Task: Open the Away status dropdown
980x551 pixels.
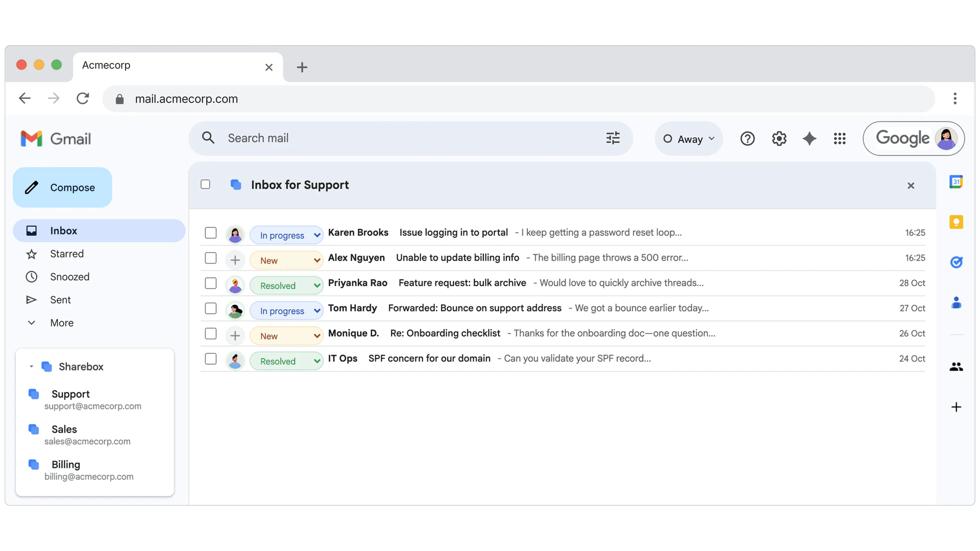Action: click(x=689, y=139)
